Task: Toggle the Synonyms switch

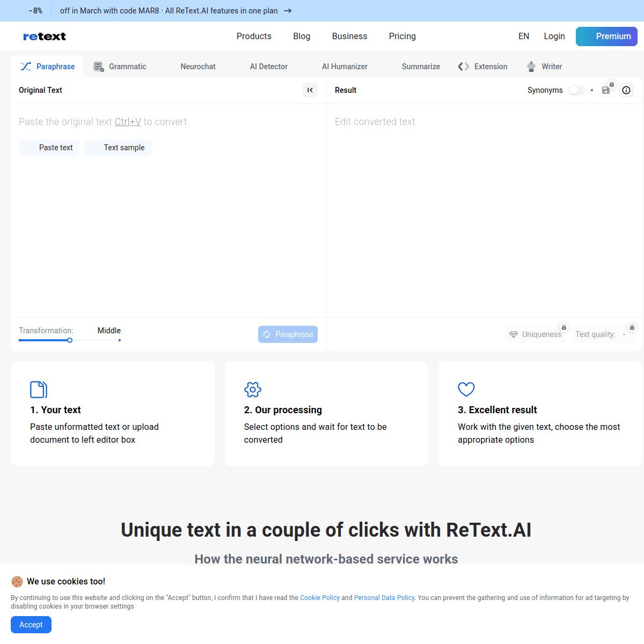Action: pyautogui.click(x=577, y=90)
